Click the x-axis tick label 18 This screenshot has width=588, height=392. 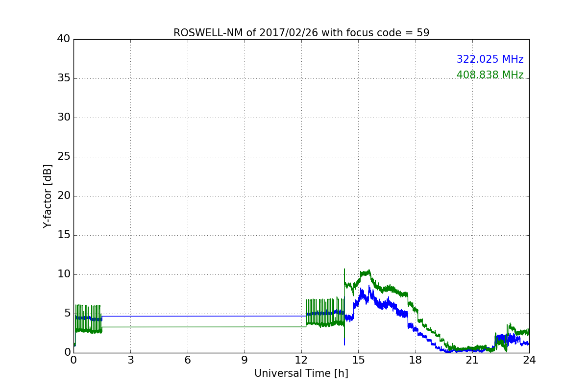416,360
